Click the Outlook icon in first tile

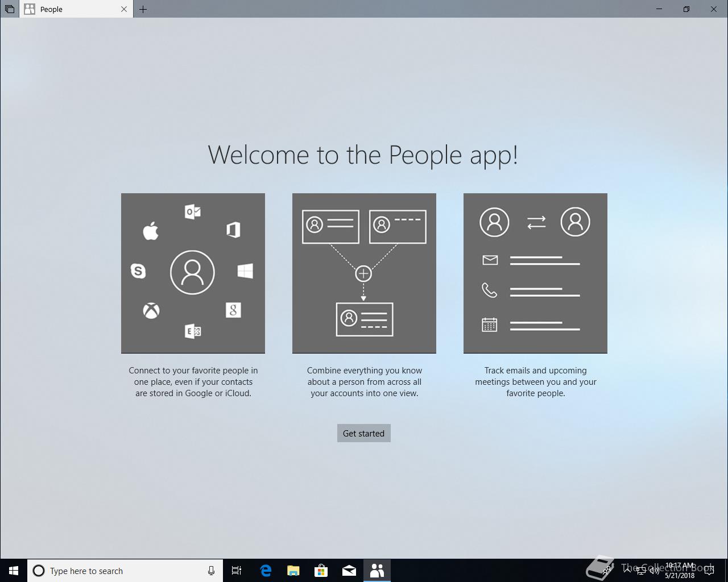click(x=193, y=211)
